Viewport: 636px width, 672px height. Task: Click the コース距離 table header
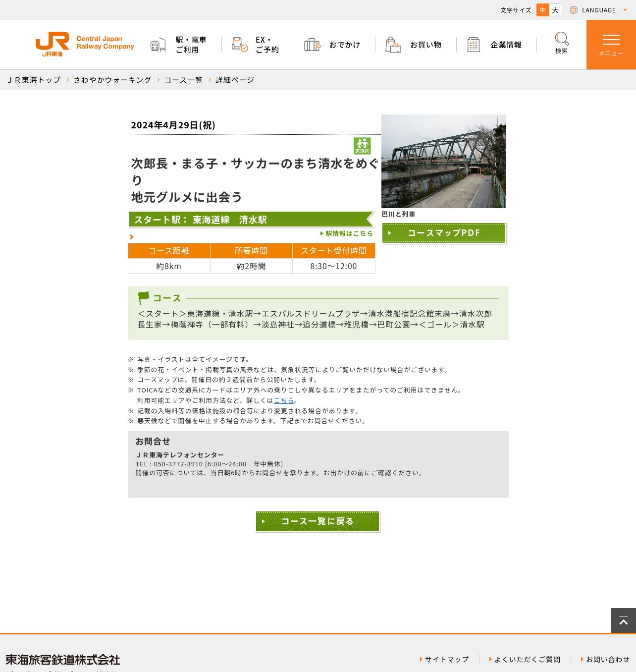point(169,251)
